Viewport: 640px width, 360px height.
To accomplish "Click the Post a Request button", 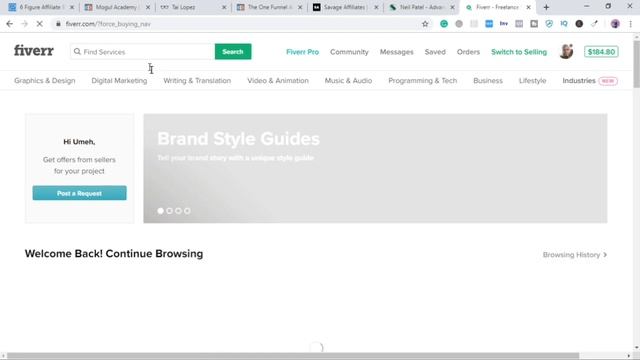I will [80, 193].
